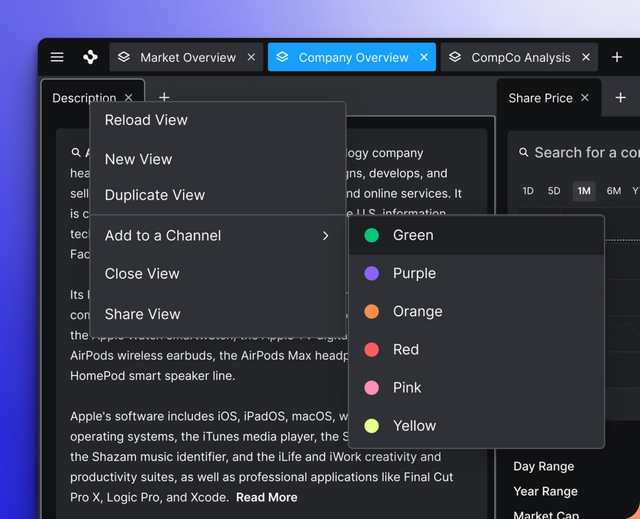The image size is (640, 519).
Task: Choose Duplicate View menu entry
Action: click(x=155, y=196)
